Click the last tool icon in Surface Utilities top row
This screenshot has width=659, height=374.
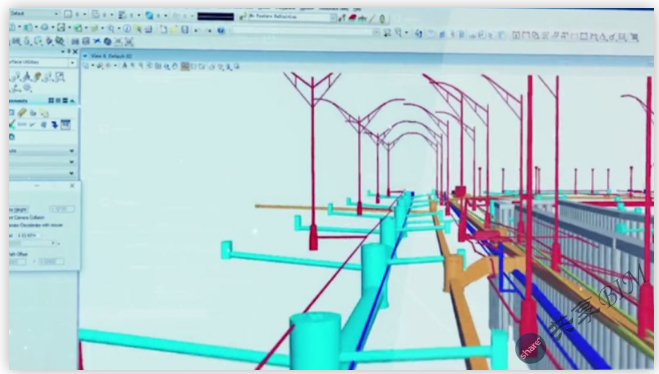60,77
